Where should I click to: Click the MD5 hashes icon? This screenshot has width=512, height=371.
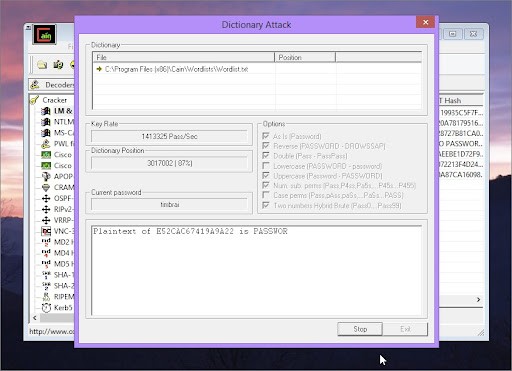click(46, 264)
